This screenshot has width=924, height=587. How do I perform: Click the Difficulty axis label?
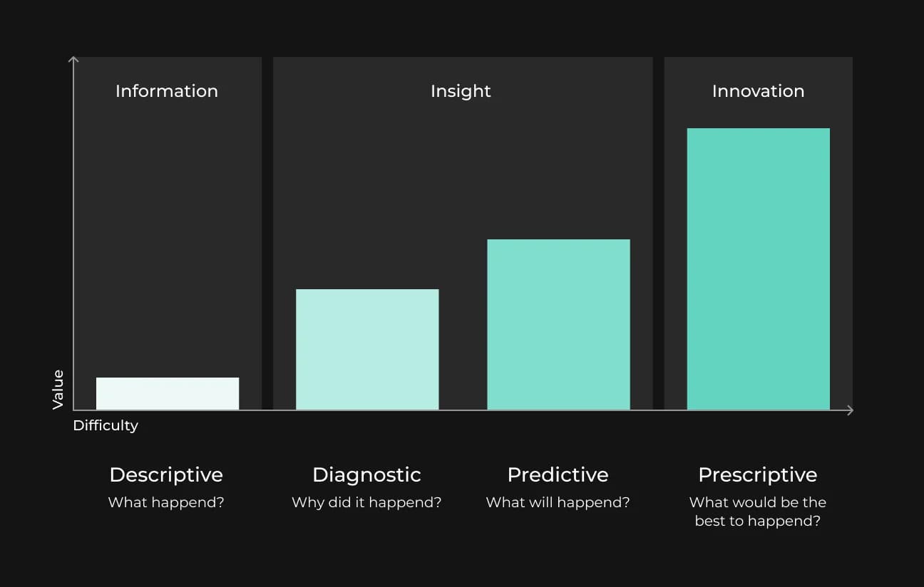coord(106,425)
